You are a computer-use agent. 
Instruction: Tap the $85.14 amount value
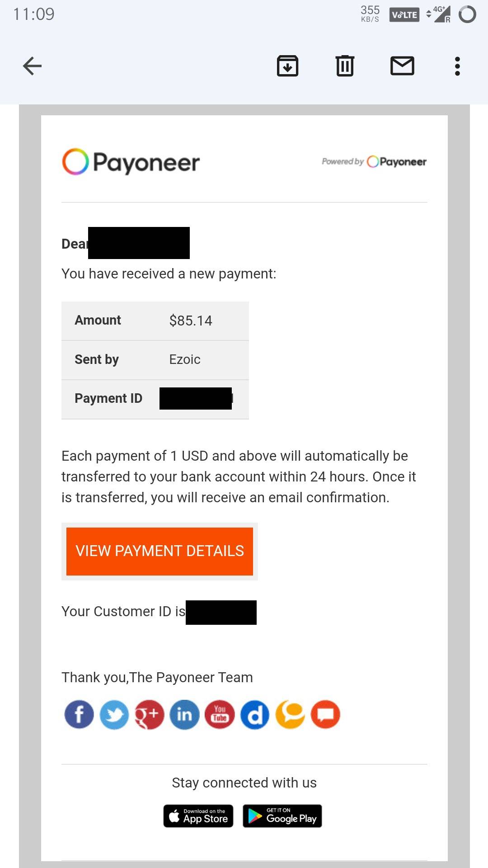(x=191, y=321)
